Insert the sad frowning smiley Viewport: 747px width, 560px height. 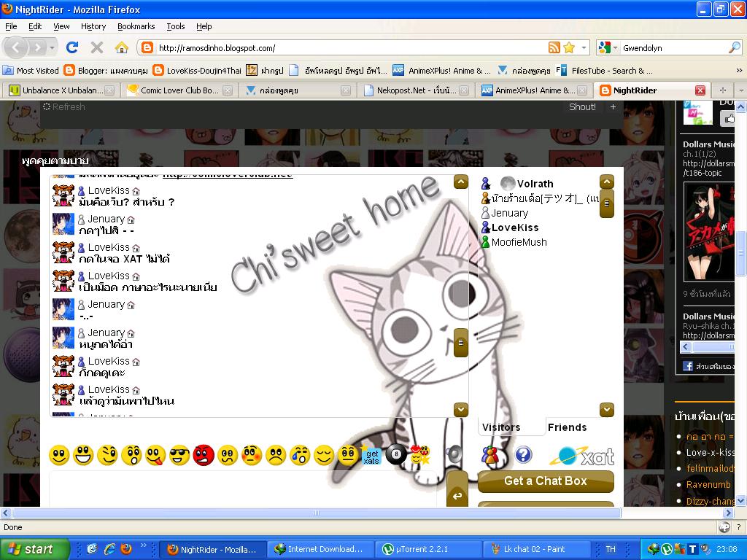275,455
